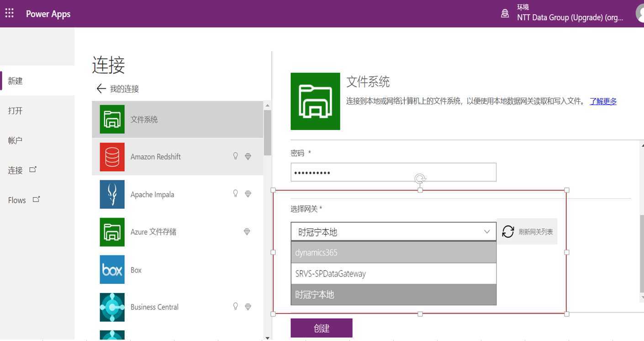Click the Box label in connection list

click(x=136, y=270)
